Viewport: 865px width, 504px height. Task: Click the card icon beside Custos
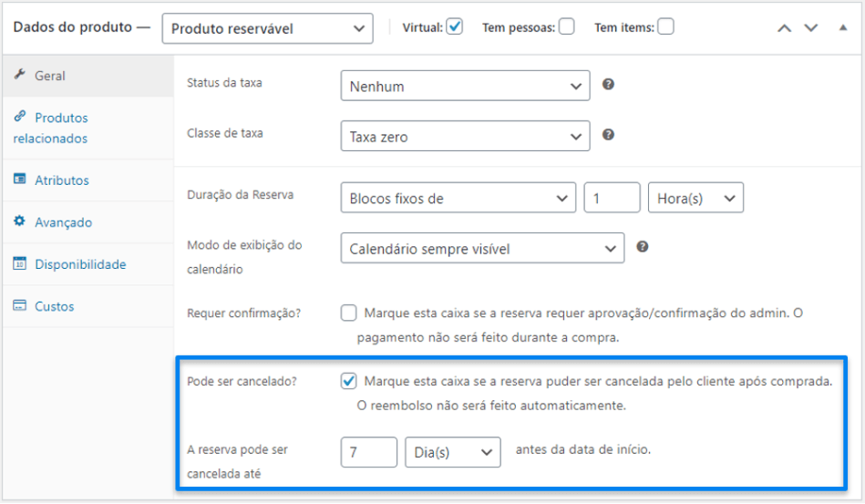click(19, 306)
